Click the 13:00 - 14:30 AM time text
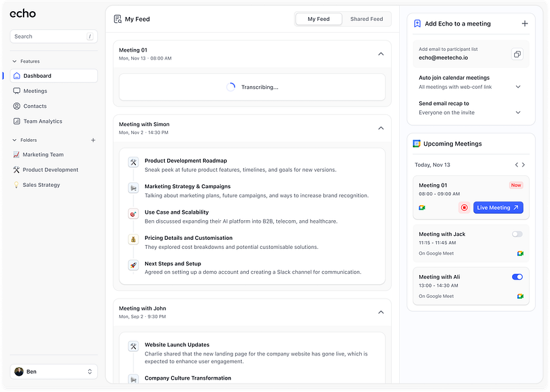This screenshot has width=550, height=392. [x=438, y=286]
